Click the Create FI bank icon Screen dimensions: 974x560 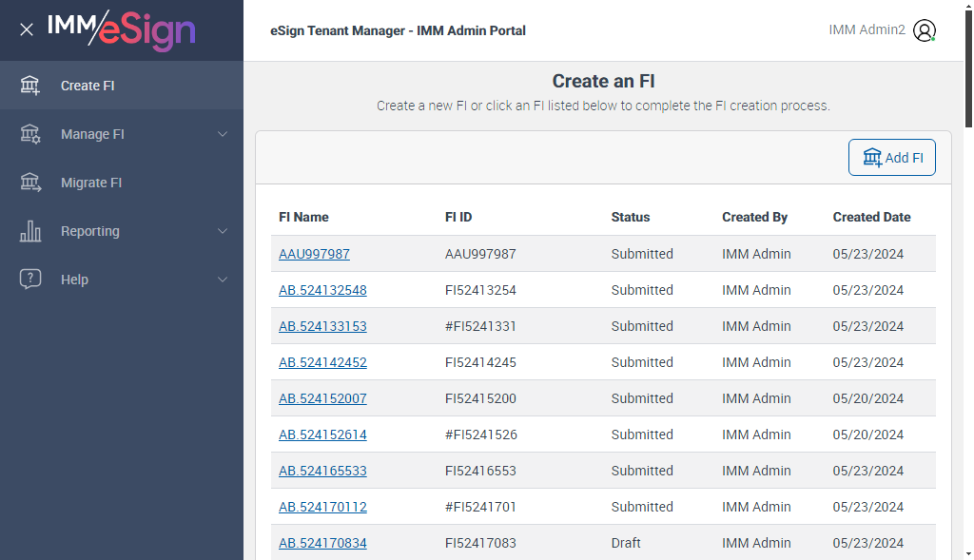click(30, 86)
